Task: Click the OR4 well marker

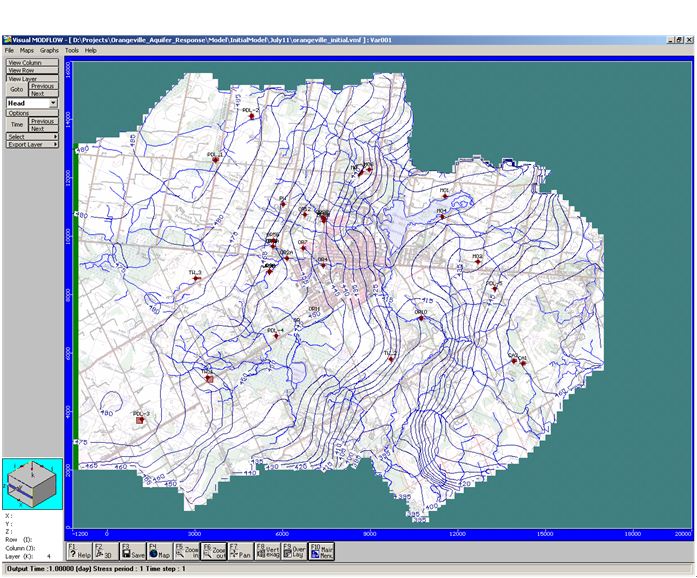Action: (323, 265)
